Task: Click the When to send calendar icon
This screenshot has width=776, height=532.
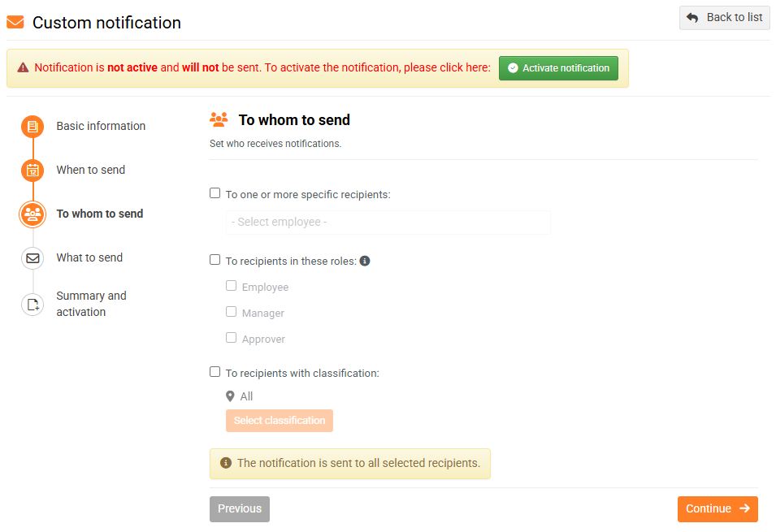Action: pyautogui.click(x=33, y=170)
